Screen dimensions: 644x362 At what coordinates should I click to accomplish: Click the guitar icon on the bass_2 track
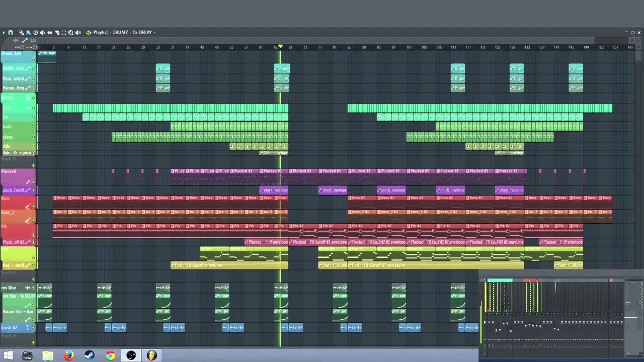28,220
